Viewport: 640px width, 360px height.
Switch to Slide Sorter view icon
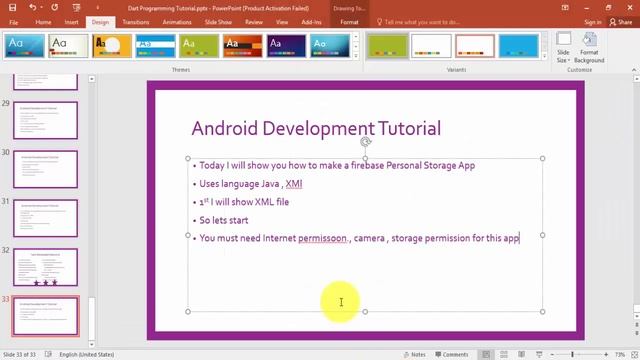pos(504,354)
